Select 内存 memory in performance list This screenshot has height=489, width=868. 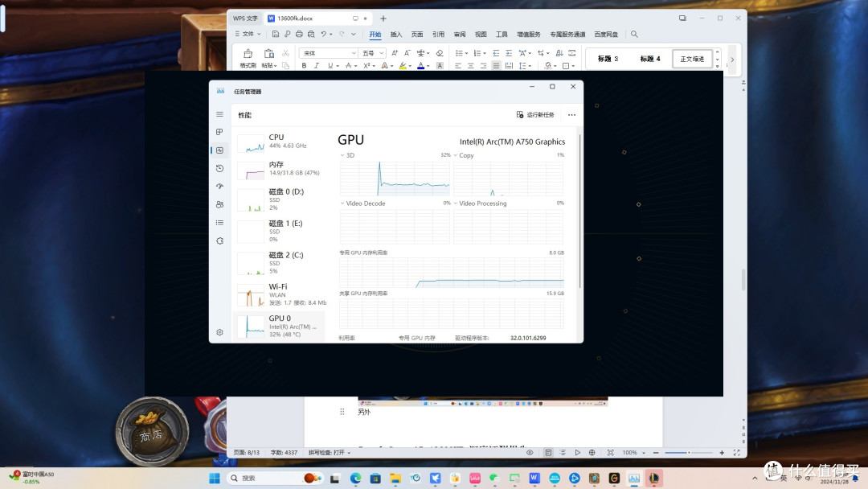280,169
